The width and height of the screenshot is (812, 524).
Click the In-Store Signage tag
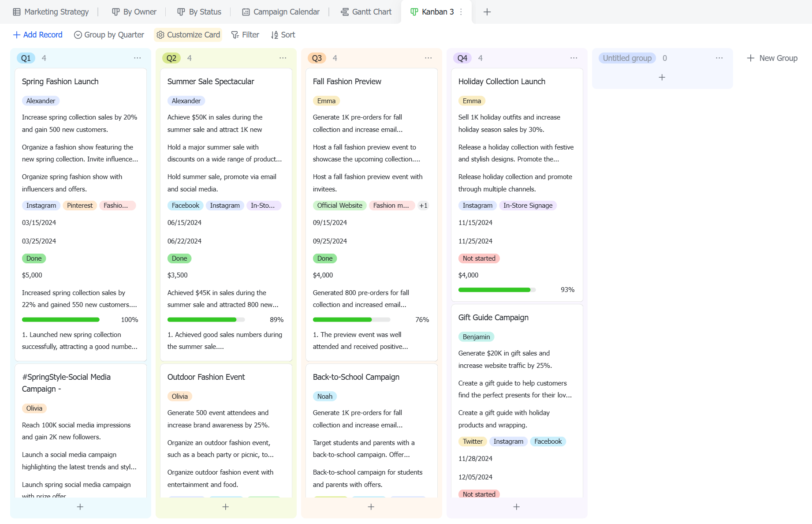coord(528,206)
